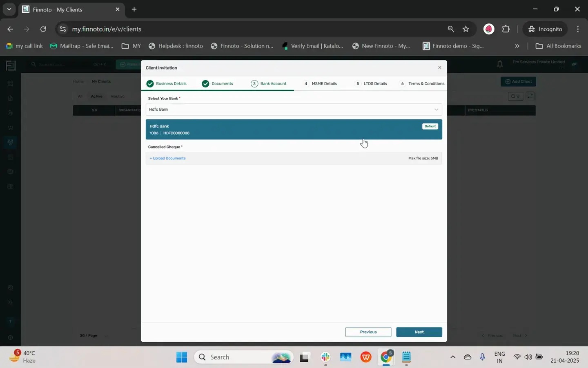Viewport: 588px width, 368px height.
Task: Open the Business Details step
Action: click(x=167, y=83)
